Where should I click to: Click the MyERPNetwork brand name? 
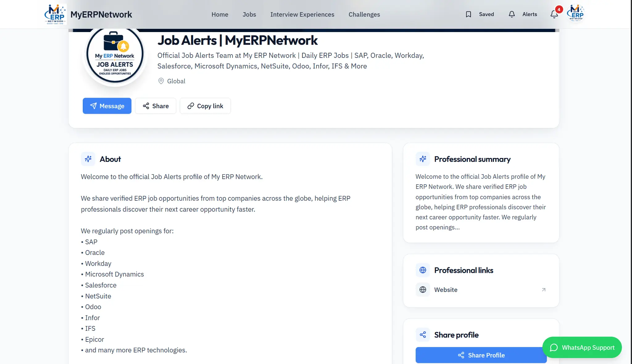coord(101,14)
